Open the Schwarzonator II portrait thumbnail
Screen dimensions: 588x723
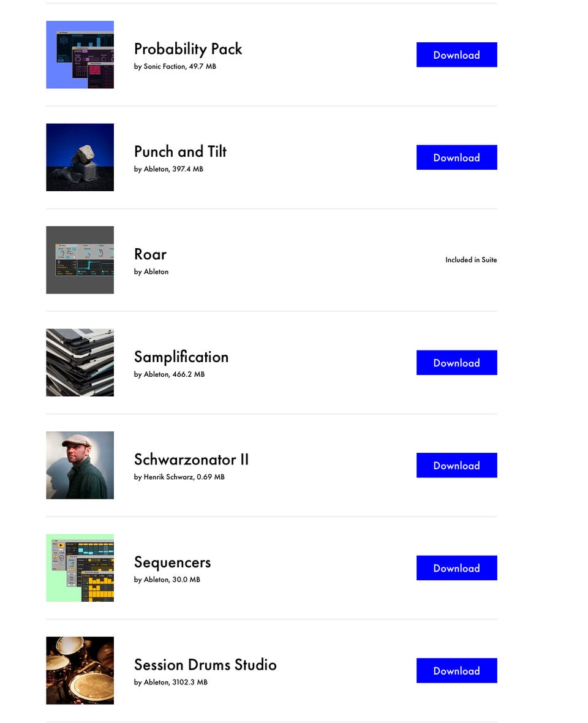[80, 465]
